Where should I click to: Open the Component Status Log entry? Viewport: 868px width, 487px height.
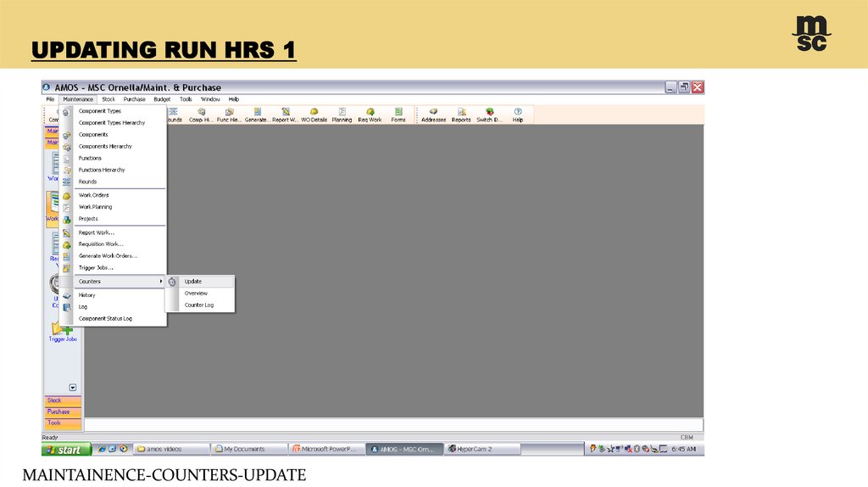coord(113,318)
